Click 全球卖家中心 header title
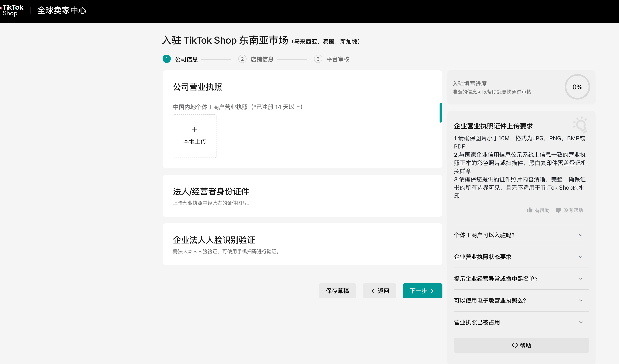Viewport: 619px width, 364px height. click(x=62, y=10)
